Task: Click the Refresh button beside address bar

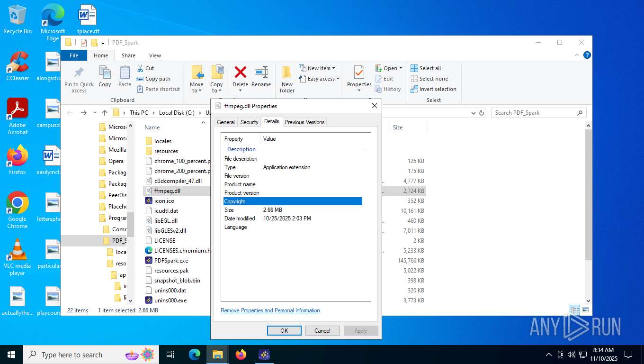Action: pos(482,113)
